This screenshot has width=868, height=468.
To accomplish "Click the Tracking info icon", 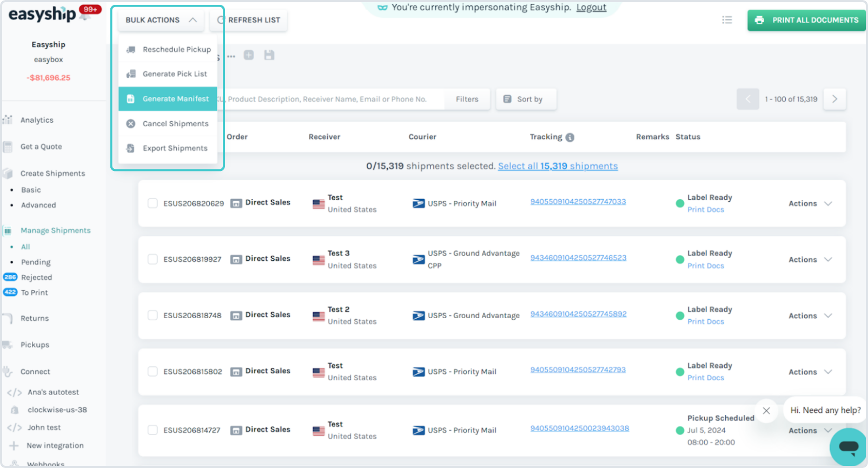I will (569, 137).
